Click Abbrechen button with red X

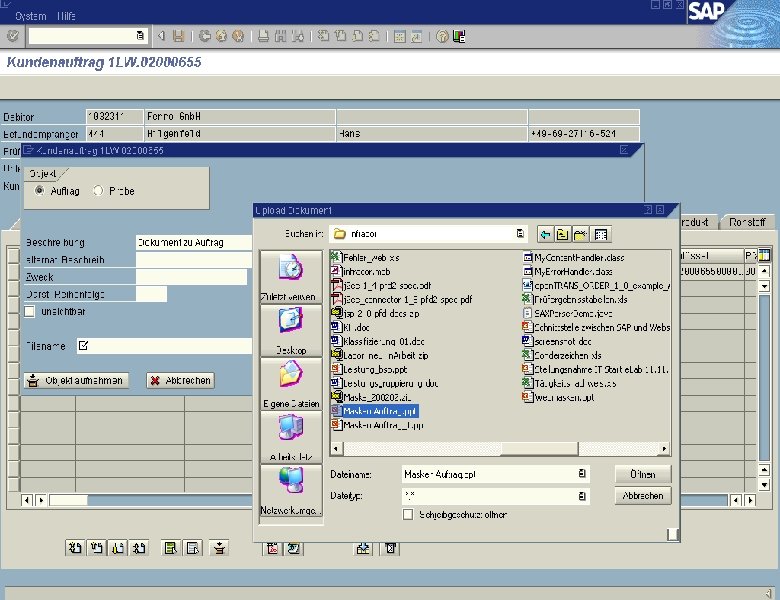click(x=181, y=381)
